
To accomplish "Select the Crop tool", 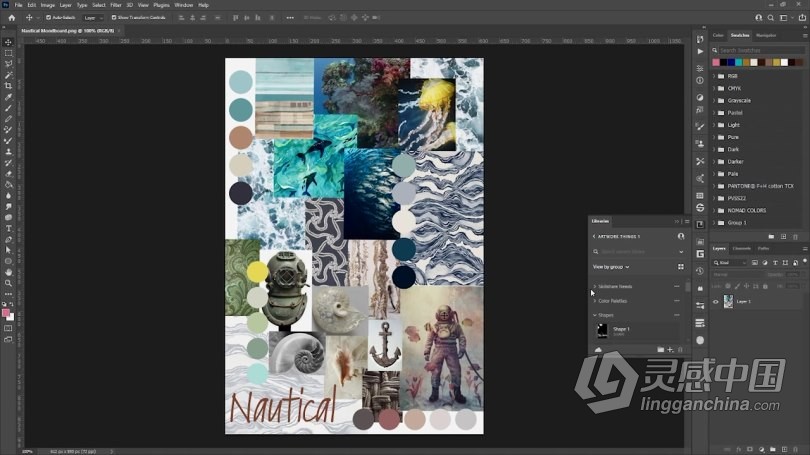I will 8,86.
